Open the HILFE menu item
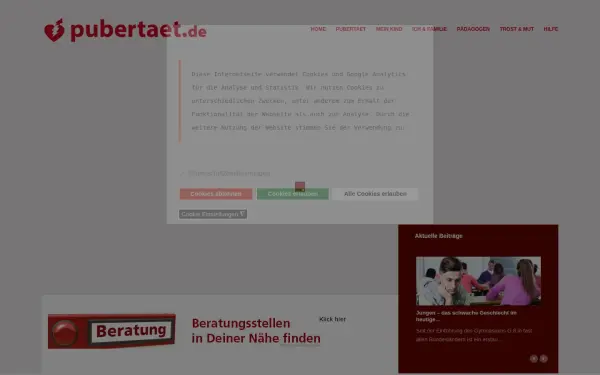The image size is (600, 375). pos(551,29)
